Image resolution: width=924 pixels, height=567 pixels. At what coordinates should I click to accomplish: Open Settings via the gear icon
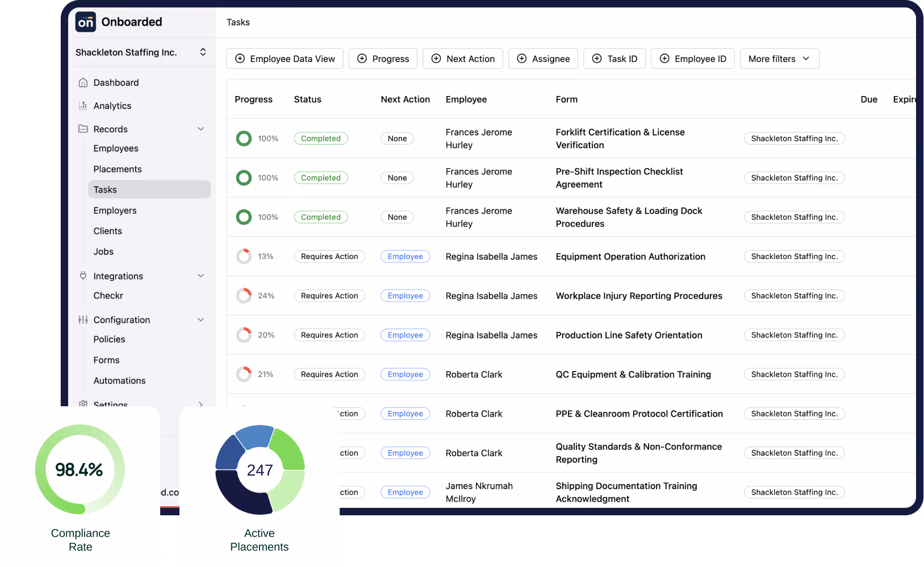click(x=82, y=405)
